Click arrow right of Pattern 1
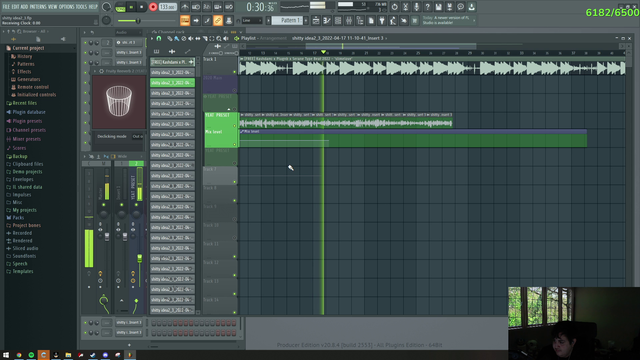Screen dimensions: 640x360 306,20
